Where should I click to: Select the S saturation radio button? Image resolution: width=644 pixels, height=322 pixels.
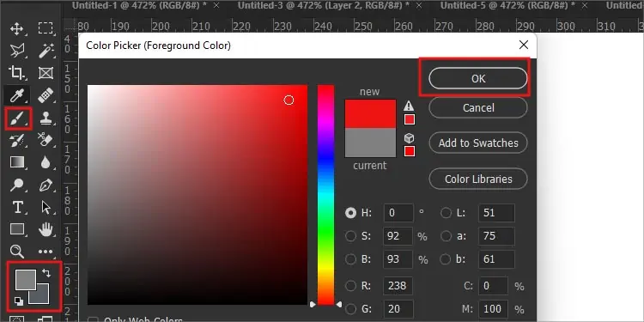pos(350,236)
